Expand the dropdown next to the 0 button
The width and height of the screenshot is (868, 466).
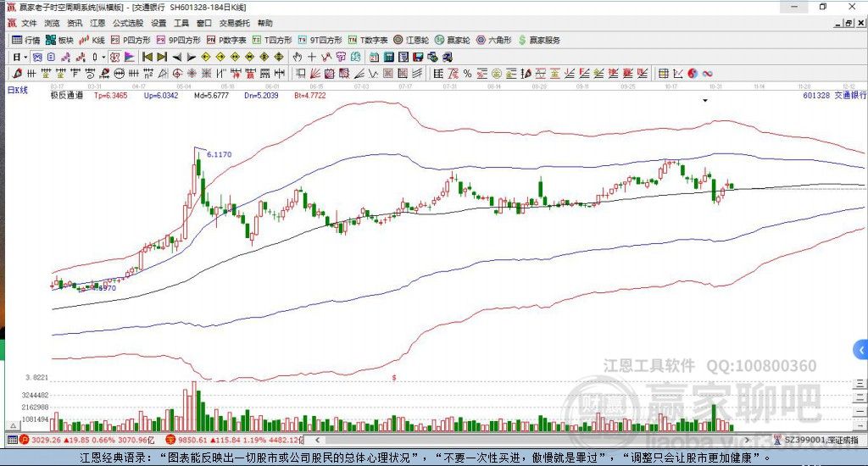(x=104, y=57)
